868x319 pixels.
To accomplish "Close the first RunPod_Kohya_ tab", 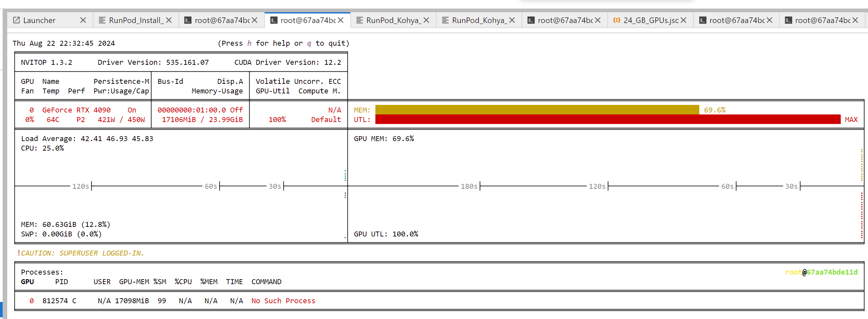I will point(426,20).
